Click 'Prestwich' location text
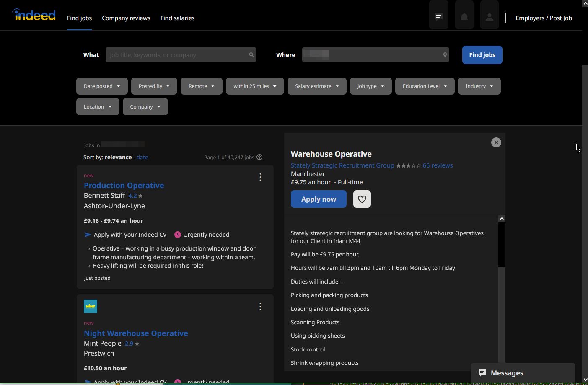This screenshot has height=385, width=588. pos(99,353)
